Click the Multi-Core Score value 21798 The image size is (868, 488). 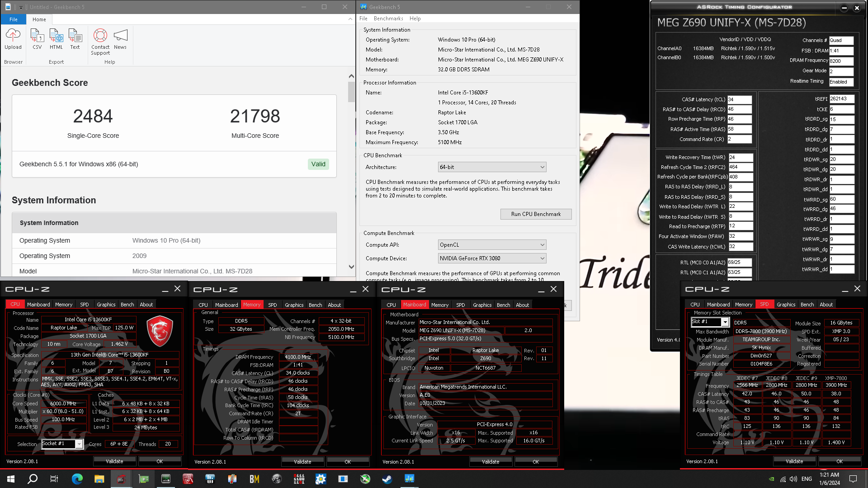pos(255,116)
